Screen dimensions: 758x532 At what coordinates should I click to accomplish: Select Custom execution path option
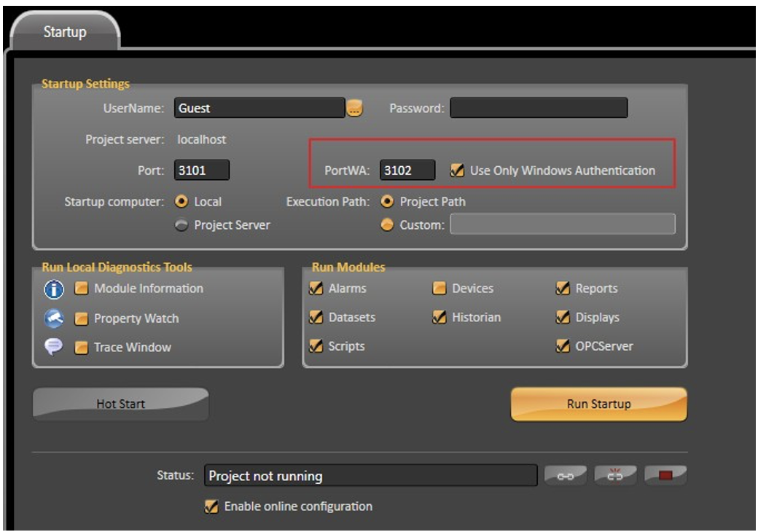pos(388,225)
